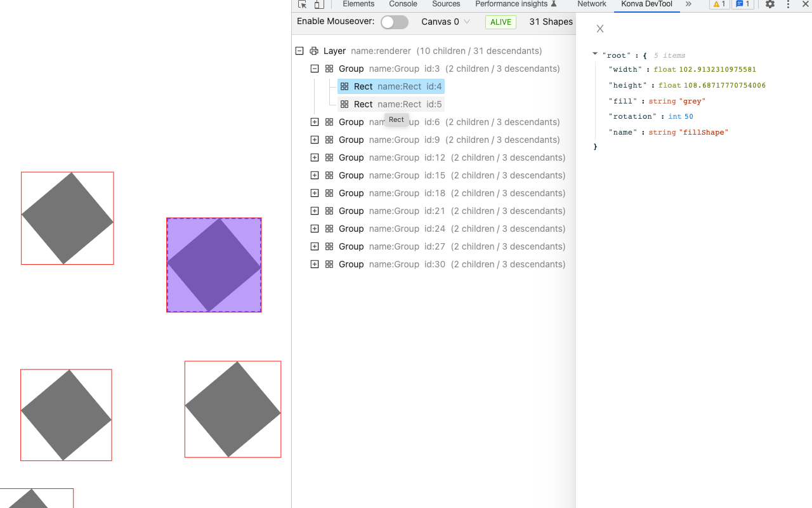Screen dimensions: 812x508
Task: Open the Canvas 0 dropdown
Action: (446, 22)
